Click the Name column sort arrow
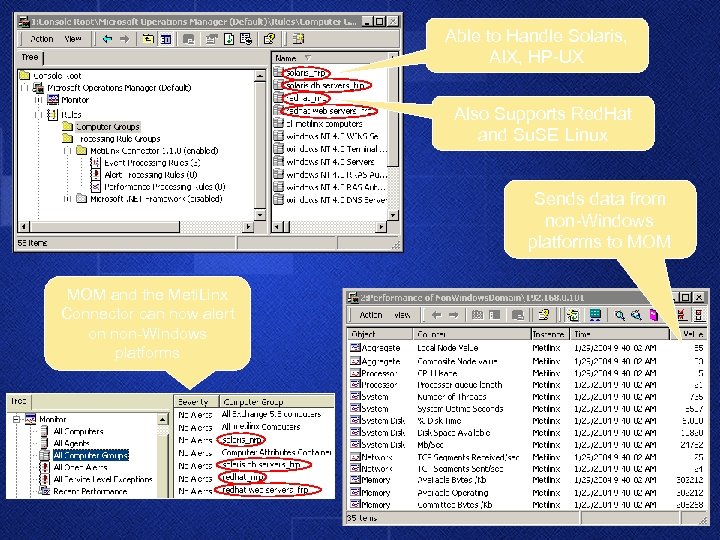The height and width of the screenshot is (540, 720). coord(308,58)
